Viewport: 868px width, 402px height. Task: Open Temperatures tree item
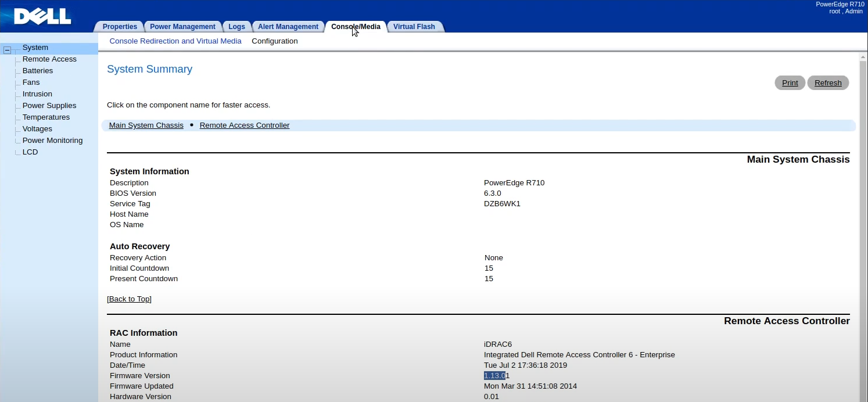[46, 117]
